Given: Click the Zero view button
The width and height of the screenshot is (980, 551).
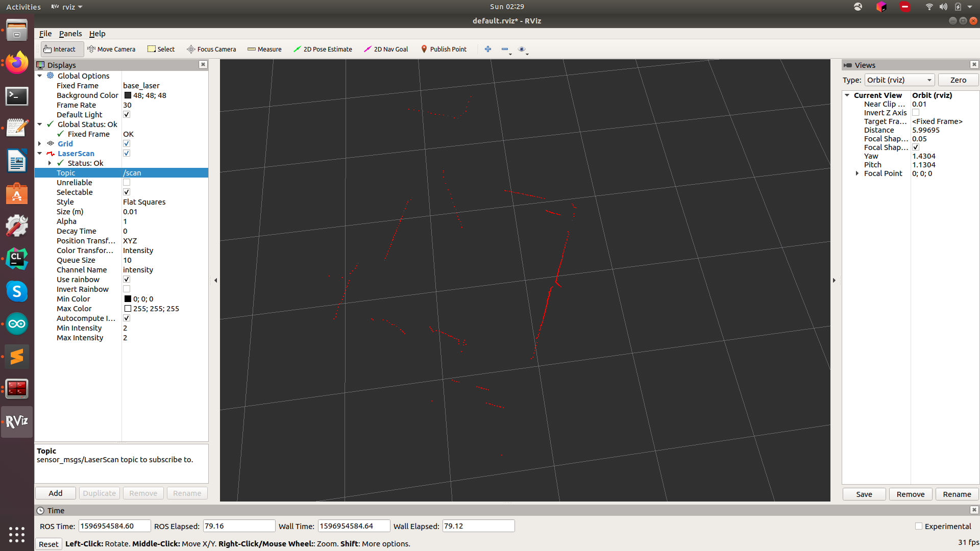Looking at the screenshot, I should (958, 80).
